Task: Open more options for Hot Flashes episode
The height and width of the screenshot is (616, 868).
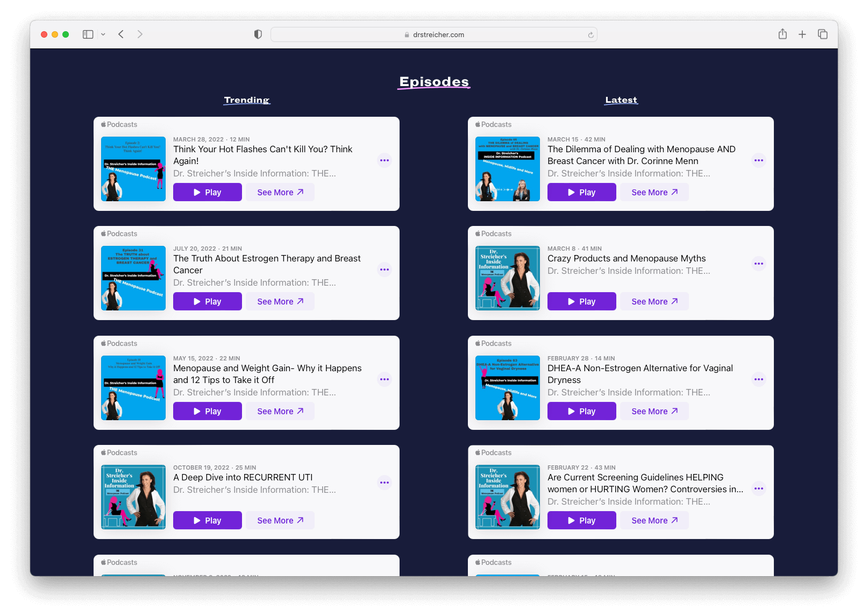Action: tap(385, 160)
